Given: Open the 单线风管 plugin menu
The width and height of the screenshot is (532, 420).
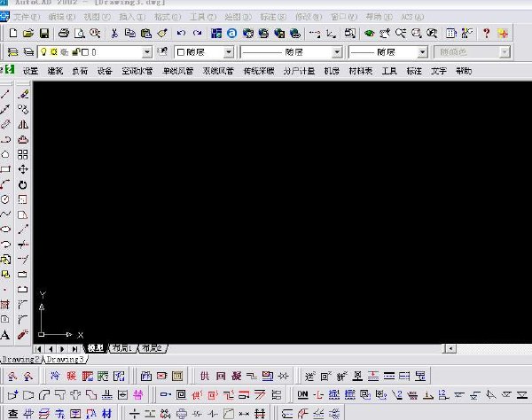Looking at the screenshot, I should [178, 71].
